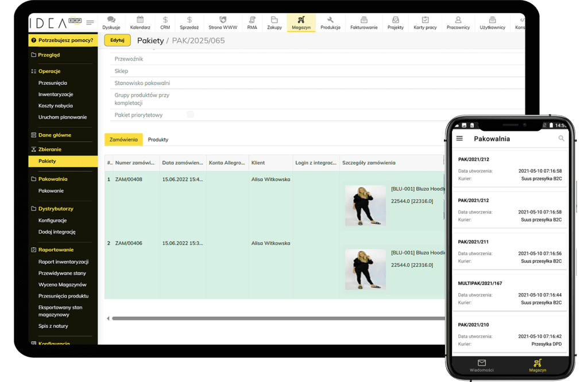The height and width of the screenshot is (382, 588).
Task: Open hamburger menu in mobile Pakowalnia app
Action: (459, 138)
